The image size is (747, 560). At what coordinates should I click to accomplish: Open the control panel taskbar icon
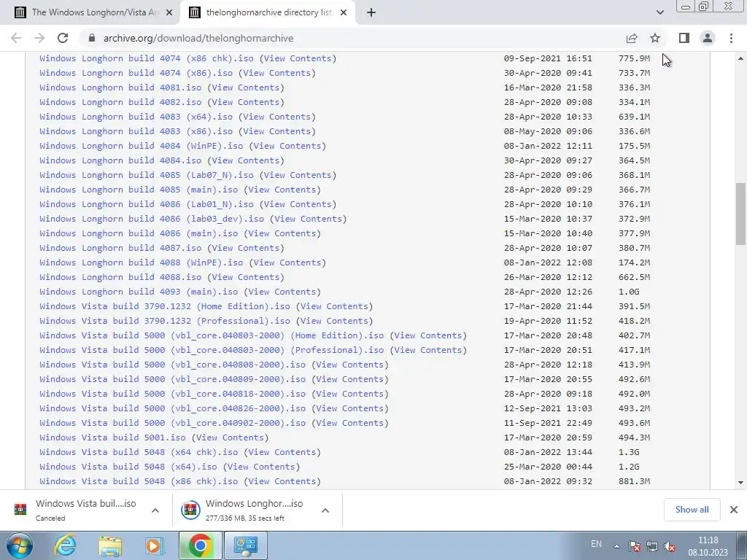coord(245,545)
